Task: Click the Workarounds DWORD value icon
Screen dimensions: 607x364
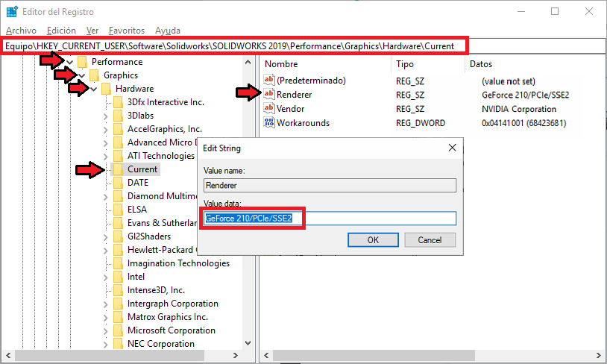Action: [269, 122]
